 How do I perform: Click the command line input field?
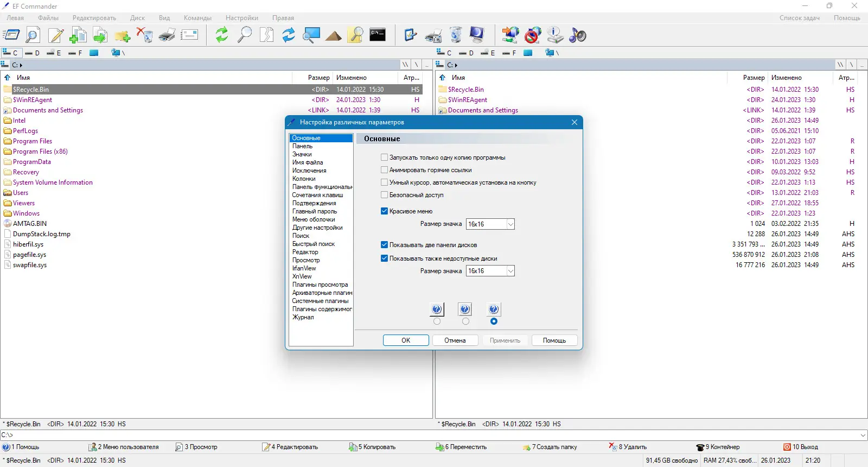click(x=434, y=435)
